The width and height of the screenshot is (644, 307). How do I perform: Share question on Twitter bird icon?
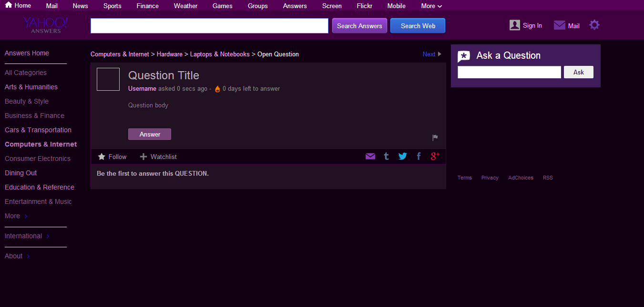403,157
